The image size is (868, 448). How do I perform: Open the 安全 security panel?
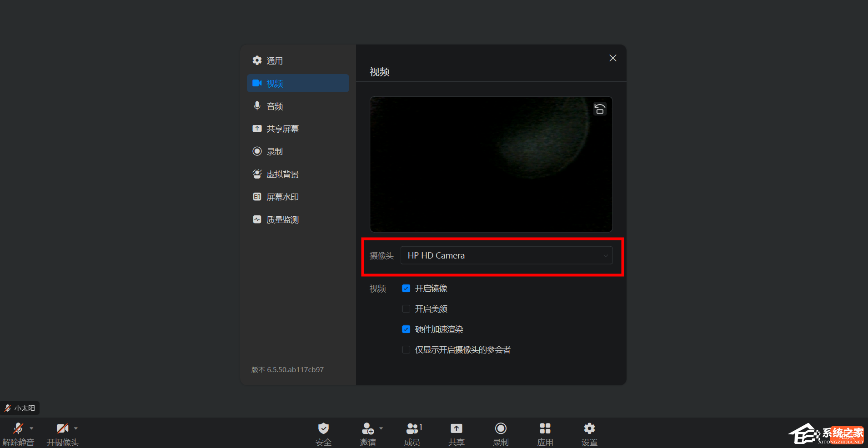[x=323, y=433]
